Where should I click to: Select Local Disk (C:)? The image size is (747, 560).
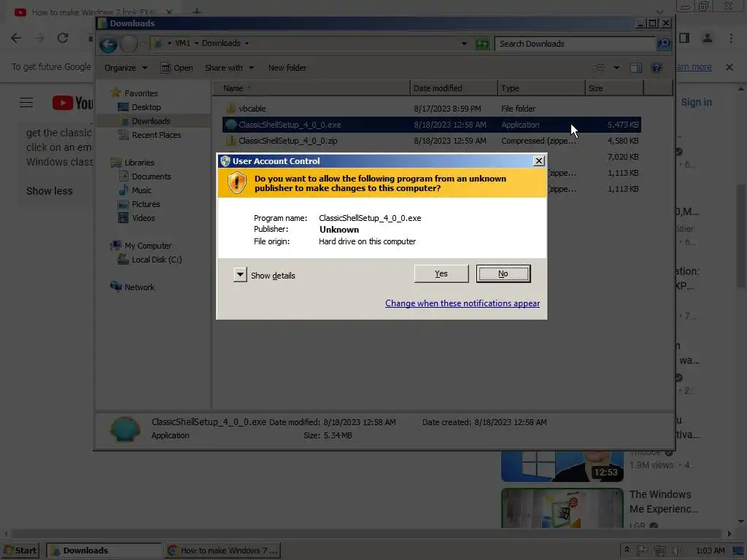pos(157,260)
